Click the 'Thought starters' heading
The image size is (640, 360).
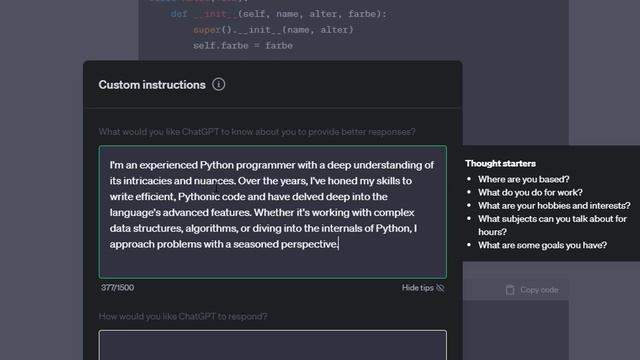click(500, 163)
